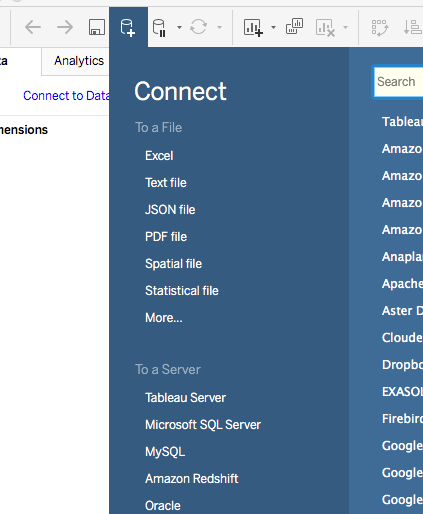
Task: Choose Excel under To a File
Action: click(159, 156)
